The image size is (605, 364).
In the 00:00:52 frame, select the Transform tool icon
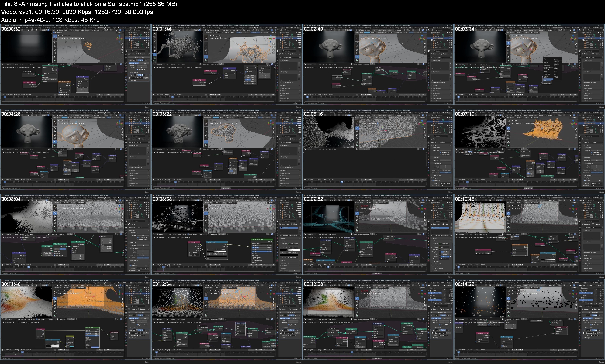(x=55, y=53)
